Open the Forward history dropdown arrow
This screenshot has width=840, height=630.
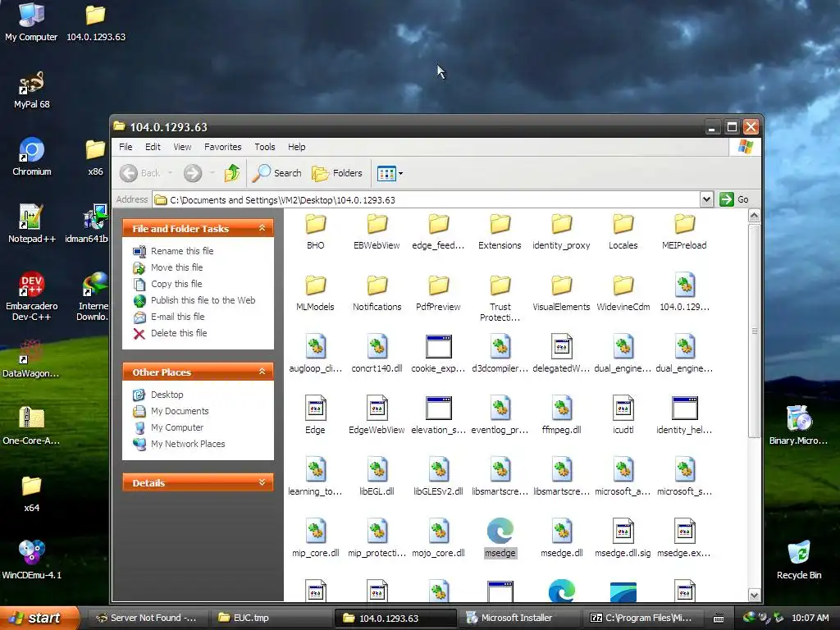[212, 173]
